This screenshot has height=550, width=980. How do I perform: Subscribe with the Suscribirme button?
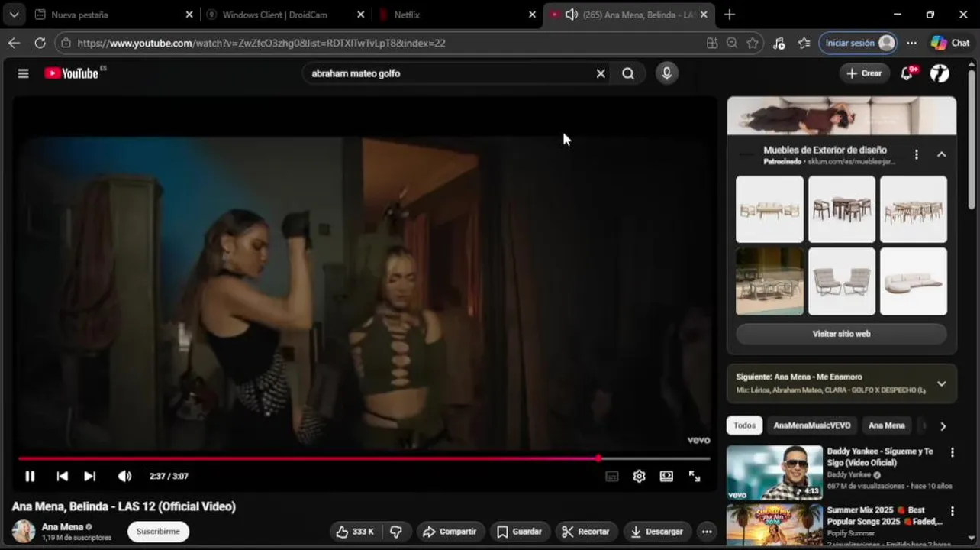[x=158, y=532]
